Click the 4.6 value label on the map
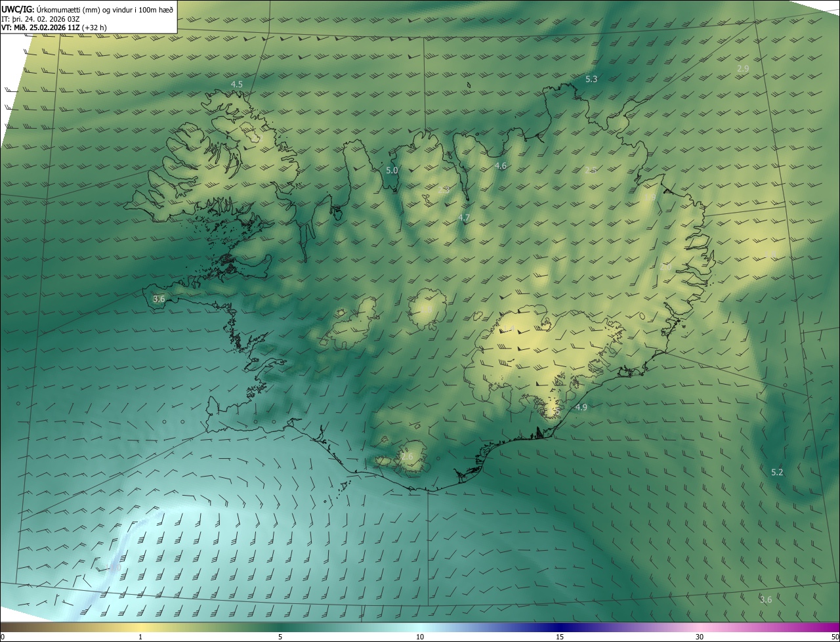Image resolution: width=840 pixels, height=642 pixels. (501, 166)
